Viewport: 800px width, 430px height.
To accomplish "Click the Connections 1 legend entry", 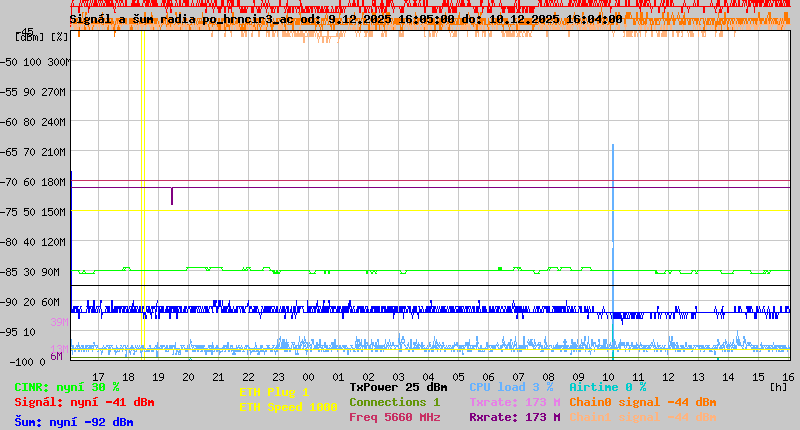I will click(394, 402).
